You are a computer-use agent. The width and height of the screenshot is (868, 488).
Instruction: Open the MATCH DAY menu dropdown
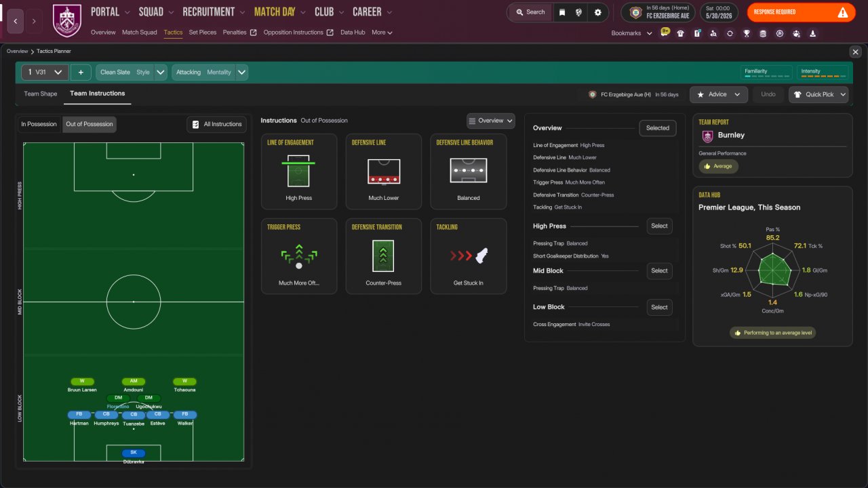pos(280,12)
